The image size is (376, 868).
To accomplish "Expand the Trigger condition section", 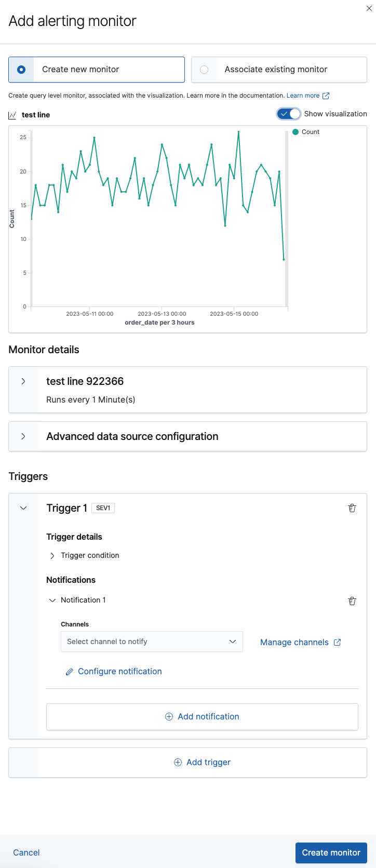I will [x=52, y=555].
